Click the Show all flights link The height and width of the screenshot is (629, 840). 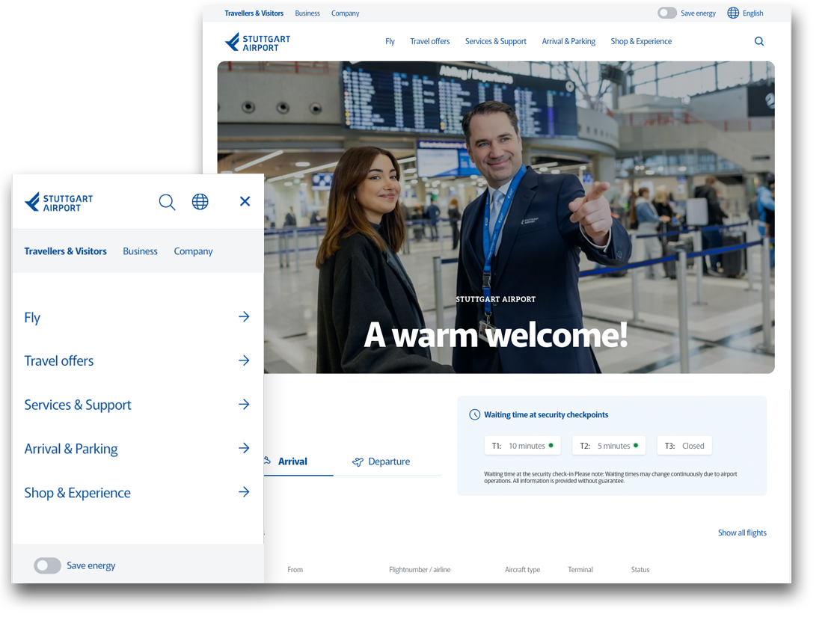click(742, 533)
